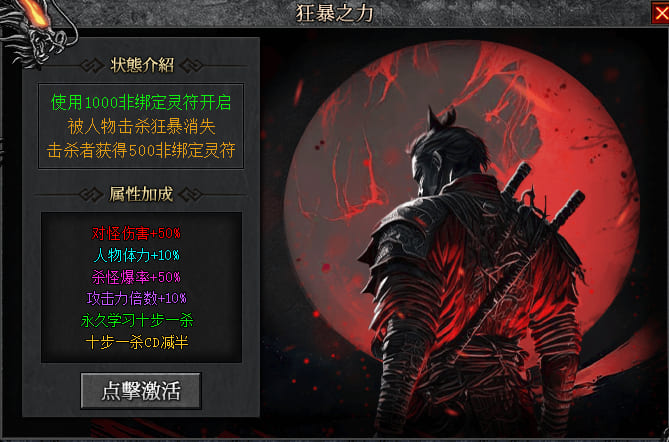
Task: Click the 击杀者获得500非绑定灵符 text
Action: (141, 151)
